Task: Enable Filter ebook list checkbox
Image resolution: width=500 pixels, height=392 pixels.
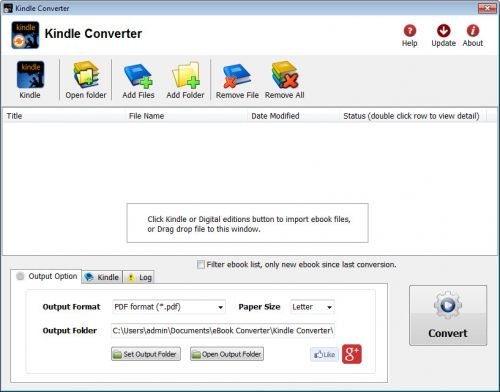Action: [x=201, y=265]
